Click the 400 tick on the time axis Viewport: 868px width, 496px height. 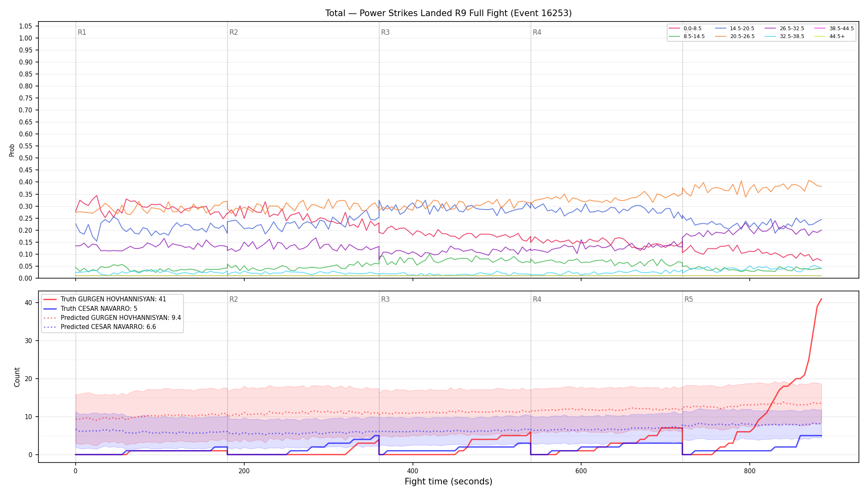[x=413, y=471]
